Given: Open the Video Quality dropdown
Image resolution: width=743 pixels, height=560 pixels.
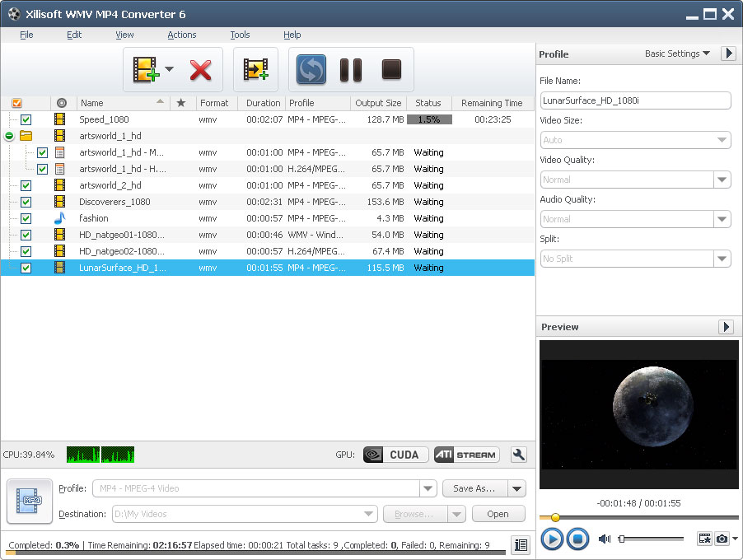Looking at the screenshot, I should click(x=722, y=180).
